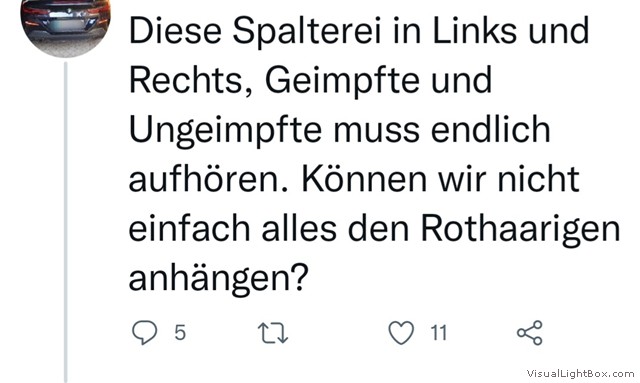
Task: Click the word "Diese" starting the tweet
Action: [176, 31]
